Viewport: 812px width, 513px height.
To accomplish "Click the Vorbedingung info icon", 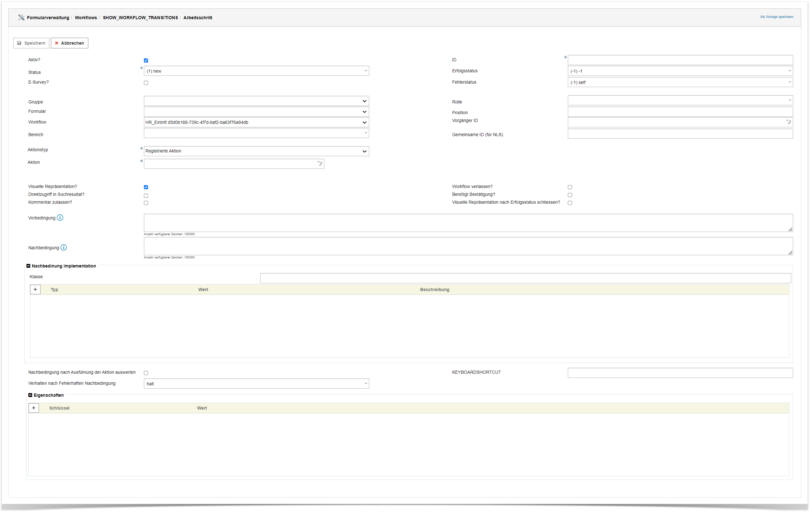I will 60,218.
